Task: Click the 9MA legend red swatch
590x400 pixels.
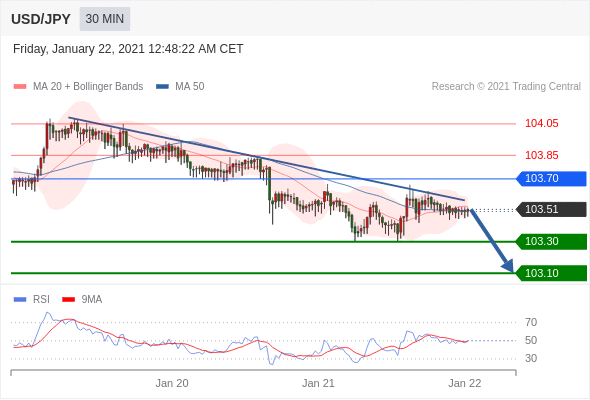Action: pos(68,300)
